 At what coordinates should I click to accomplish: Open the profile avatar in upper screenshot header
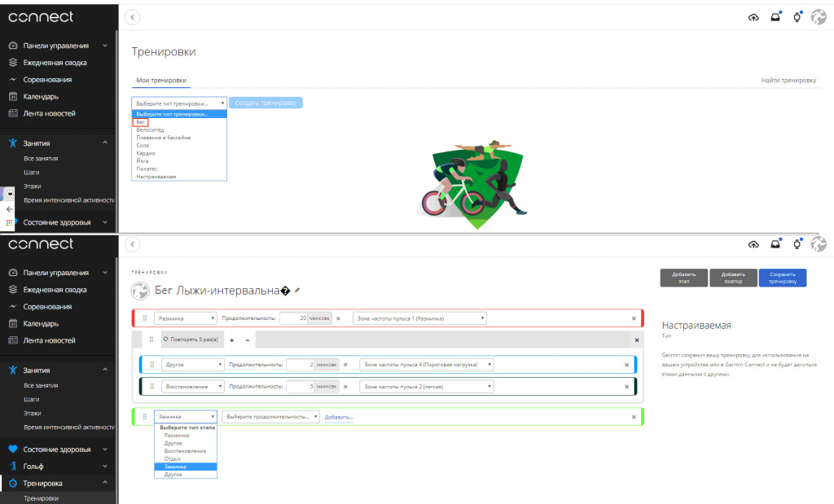tap(819, 17)
